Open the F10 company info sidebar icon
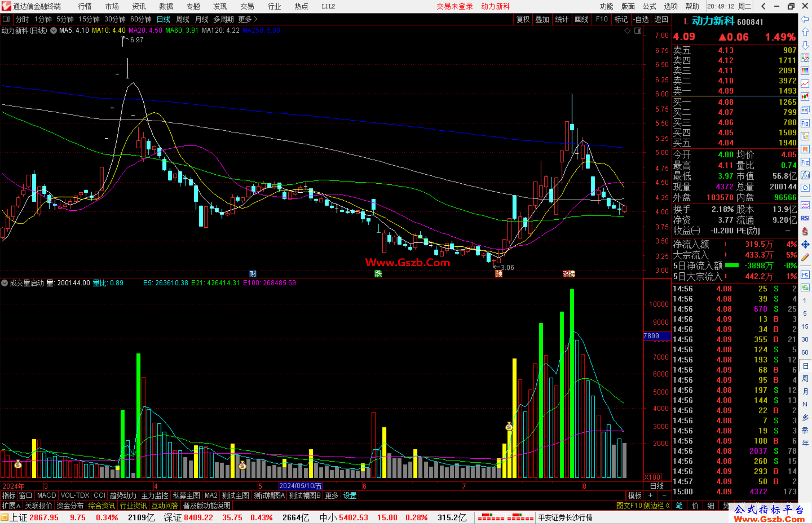The image size is (812, 524). (x=805, y=123)
